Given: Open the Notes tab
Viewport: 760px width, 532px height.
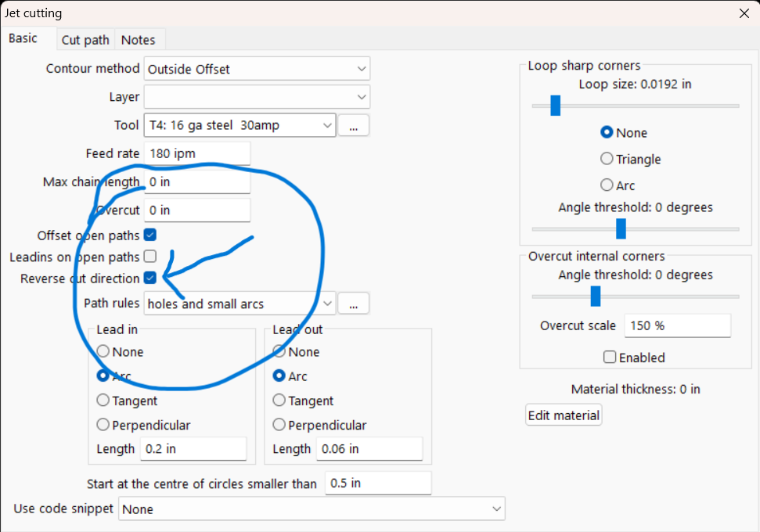Looking at the screenshot, I should (138, 40).
